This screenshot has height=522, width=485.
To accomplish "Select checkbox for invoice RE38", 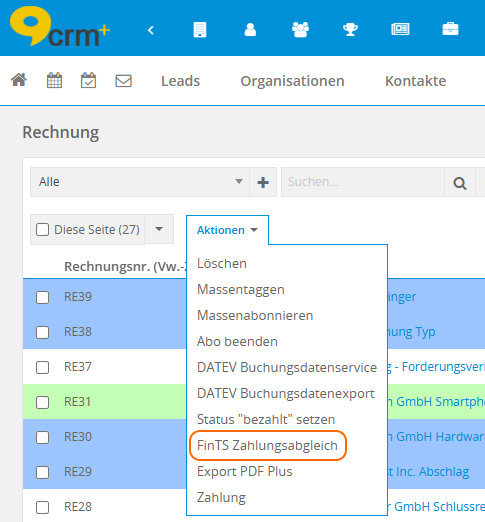I will (42, 332).
